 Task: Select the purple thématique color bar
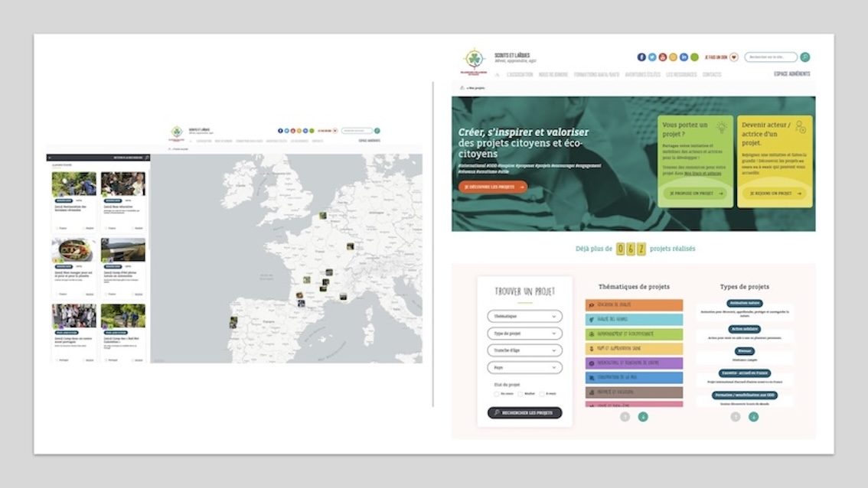tap(634, 363)
